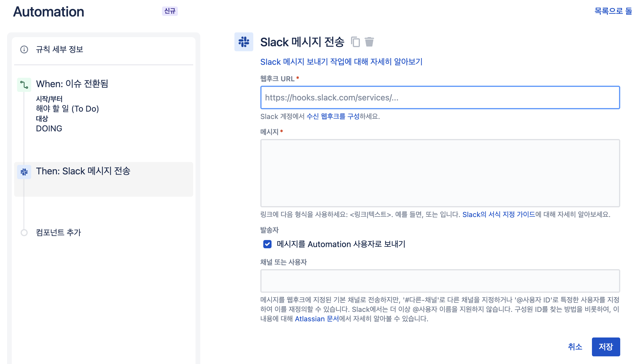Click the 취소 cancel button
The width and height of the screenshot is (632, 364).
(575, 347)
